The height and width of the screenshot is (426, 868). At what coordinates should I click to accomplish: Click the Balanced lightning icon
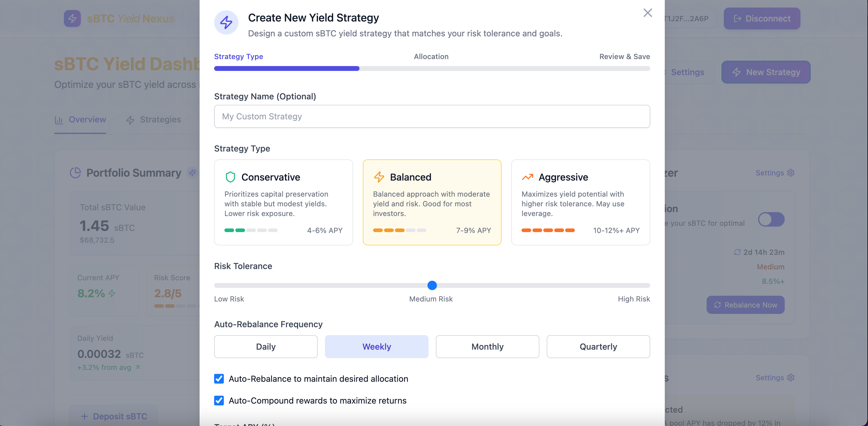(379, 177)
